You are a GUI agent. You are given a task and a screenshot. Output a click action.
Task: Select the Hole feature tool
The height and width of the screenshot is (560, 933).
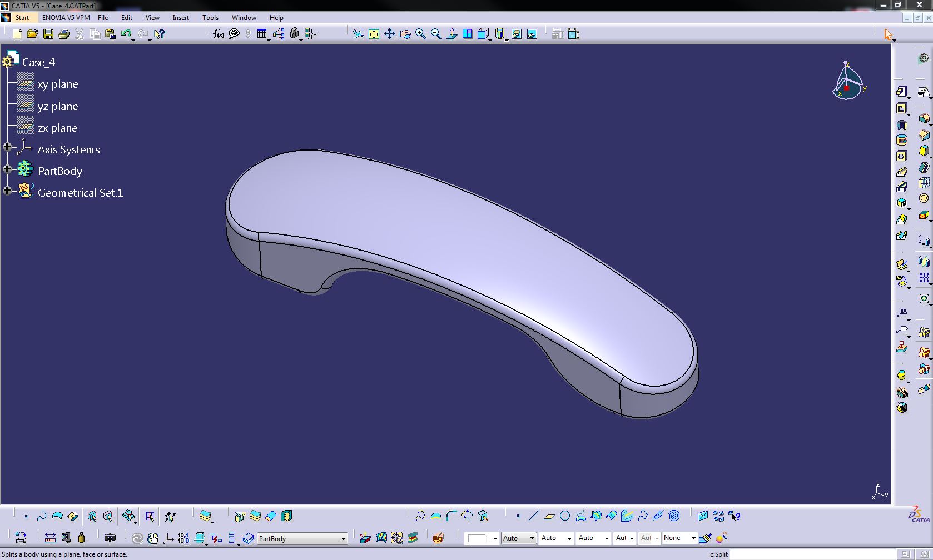pyautogui.click(x=902, y=156)
